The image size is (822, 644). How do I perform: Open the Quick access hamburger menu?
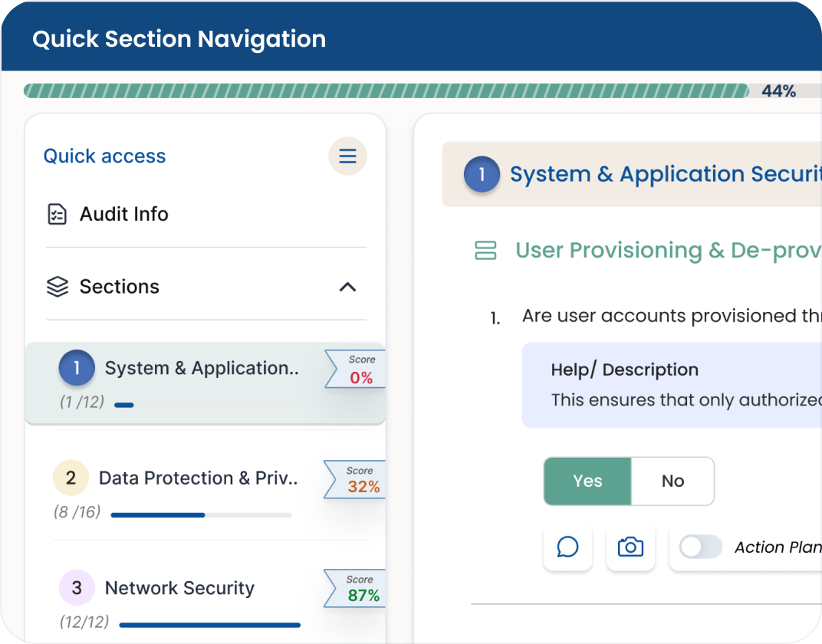click(x=347, y=156)
